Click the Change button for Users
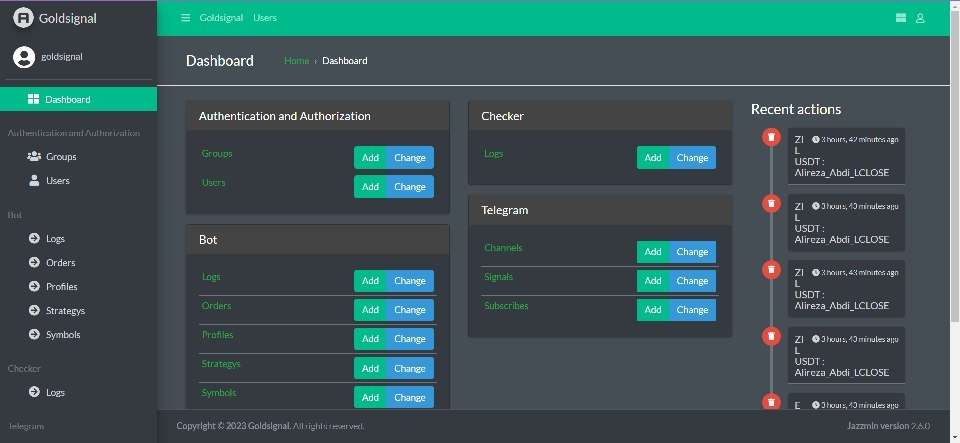 (410, 187)
